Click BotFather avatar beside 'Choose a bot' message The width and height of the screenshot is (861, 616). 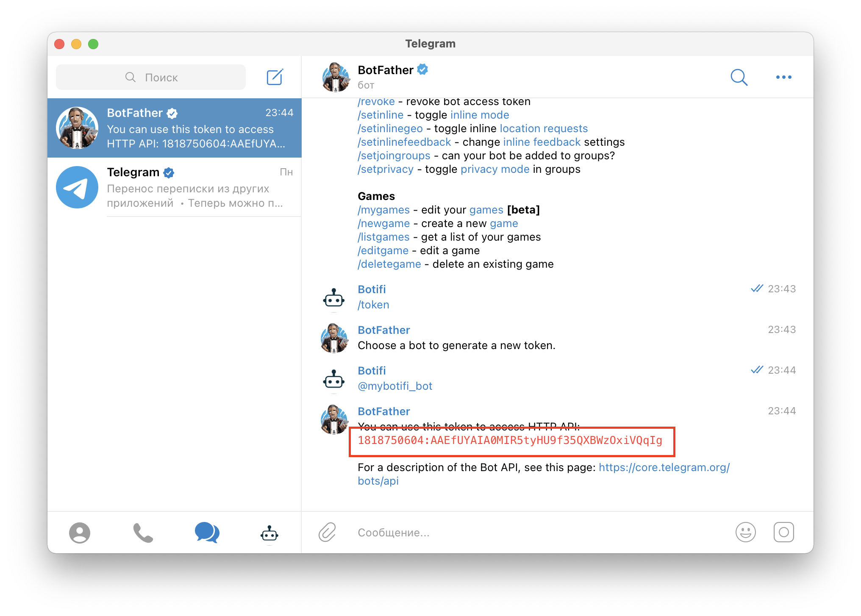point(334,338)
